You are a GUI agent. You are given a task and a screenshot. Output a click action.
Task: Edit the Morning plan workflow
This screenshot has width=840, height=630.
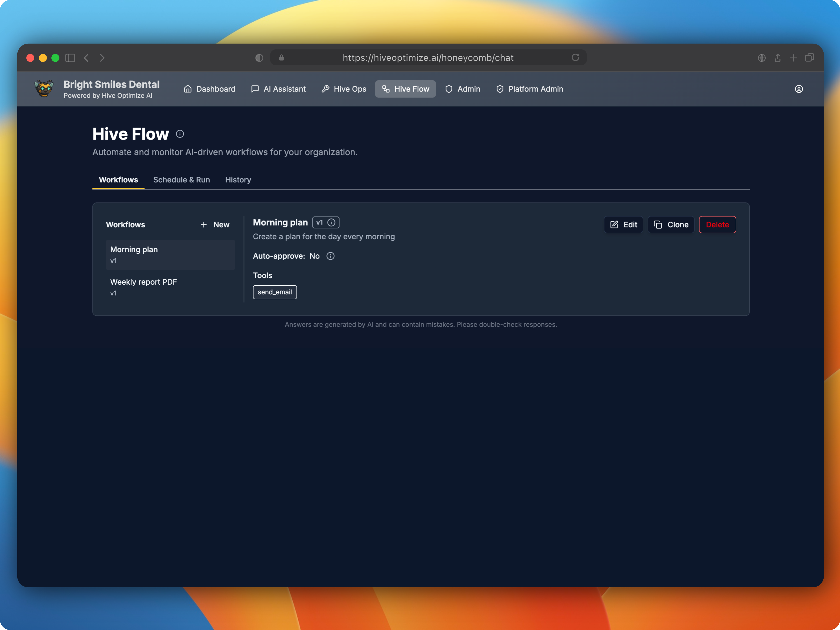pyautogui.click(x=623, y=225)
